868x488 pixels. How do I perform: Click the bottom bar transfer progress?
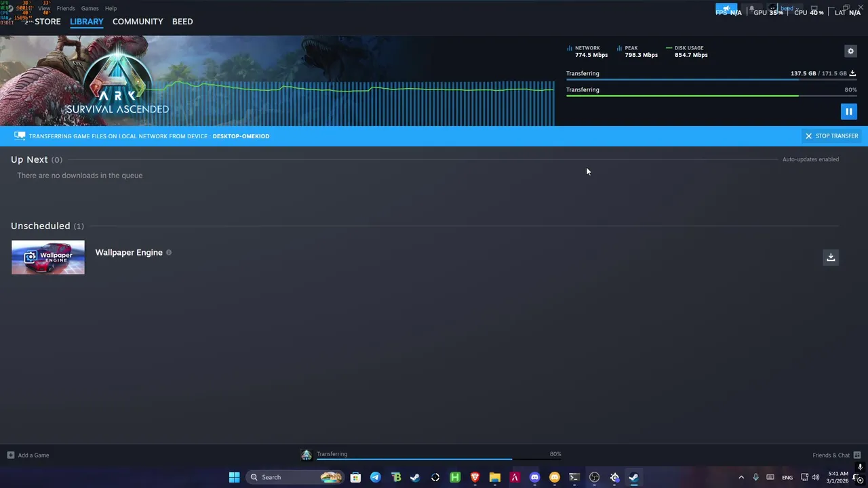439,460
